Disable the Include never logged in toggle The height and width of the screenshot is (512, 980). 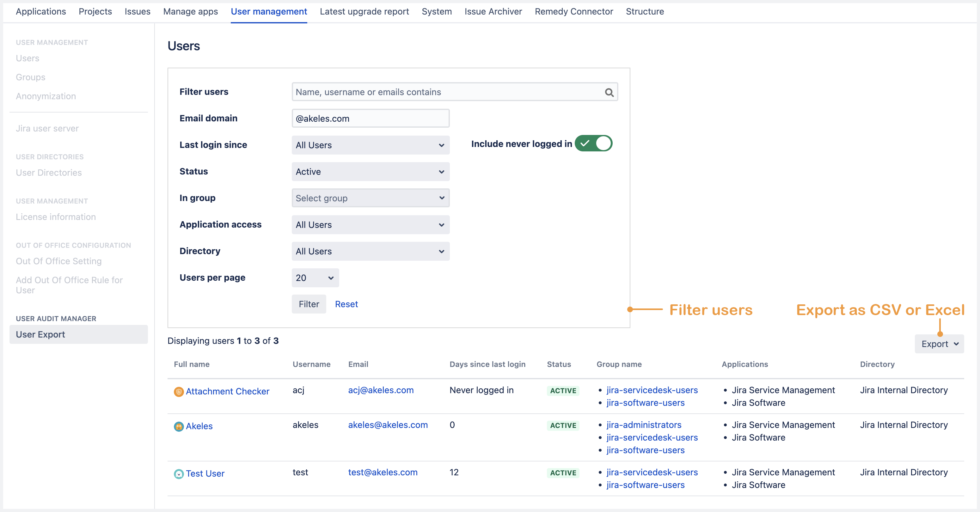(594, 143)
